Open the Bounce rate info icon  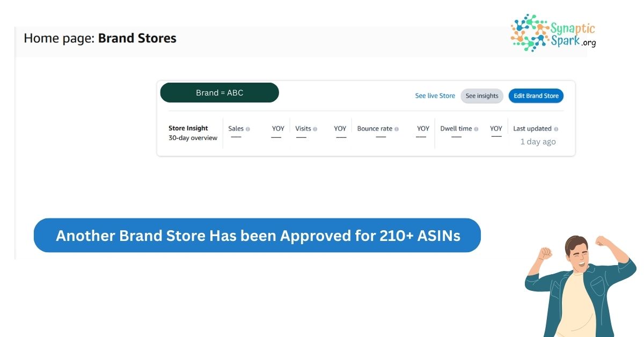coord(396,128)
